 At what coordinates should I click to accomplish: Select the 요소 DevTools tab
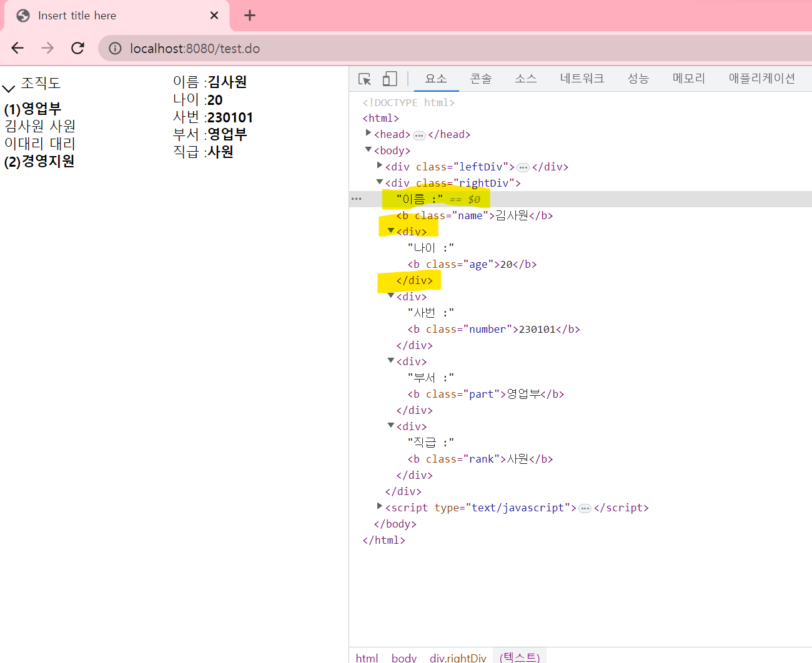(x=436, y=79)
